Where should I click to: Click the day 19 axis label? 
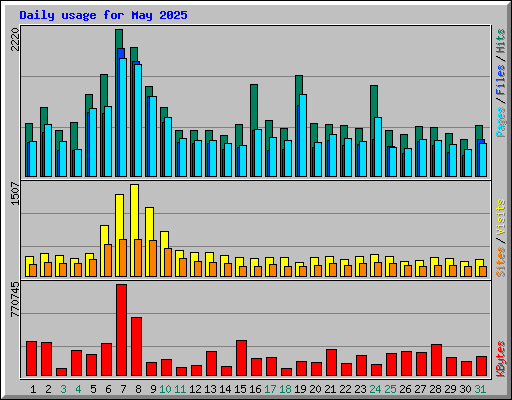[x=300, y=389]
